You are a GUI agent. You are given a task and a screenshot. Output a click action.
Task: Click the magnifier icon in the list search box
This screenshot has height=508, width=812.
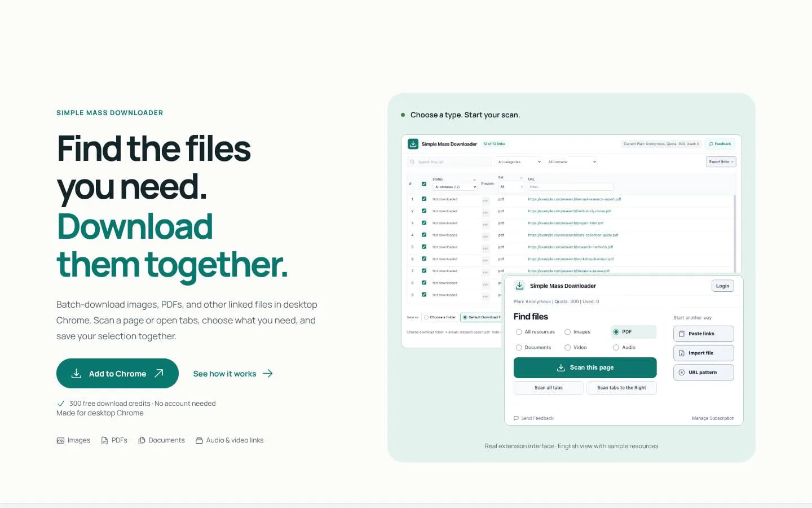[x=412, y=162]
